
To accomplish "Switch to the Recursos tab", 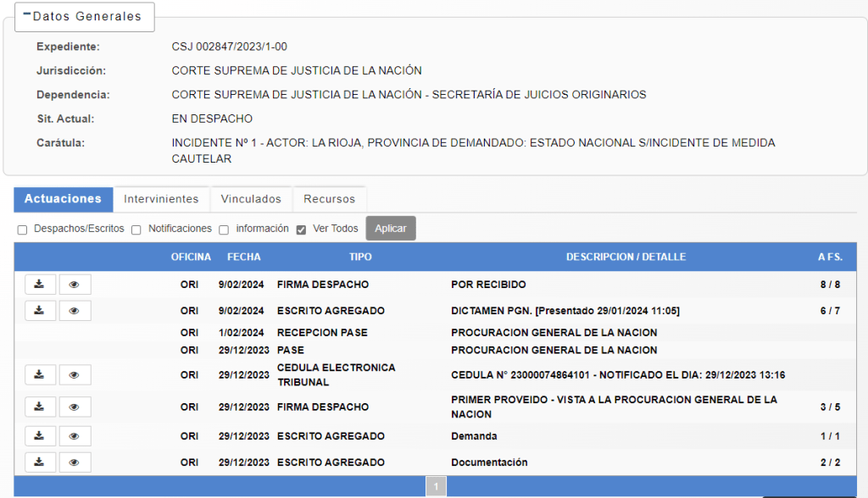I will click(330, 199).
